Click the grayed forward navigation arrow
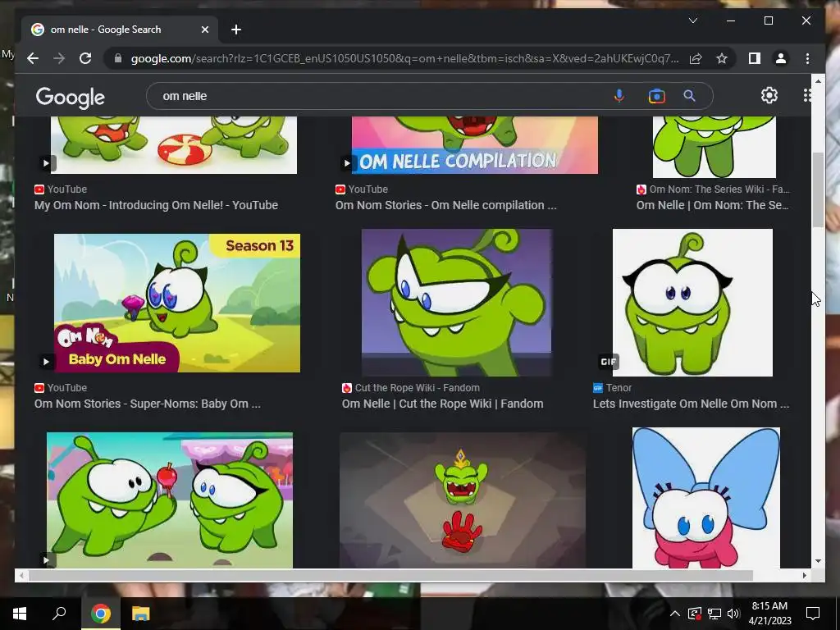Screen dimensions: 840x630 point(59,58)
